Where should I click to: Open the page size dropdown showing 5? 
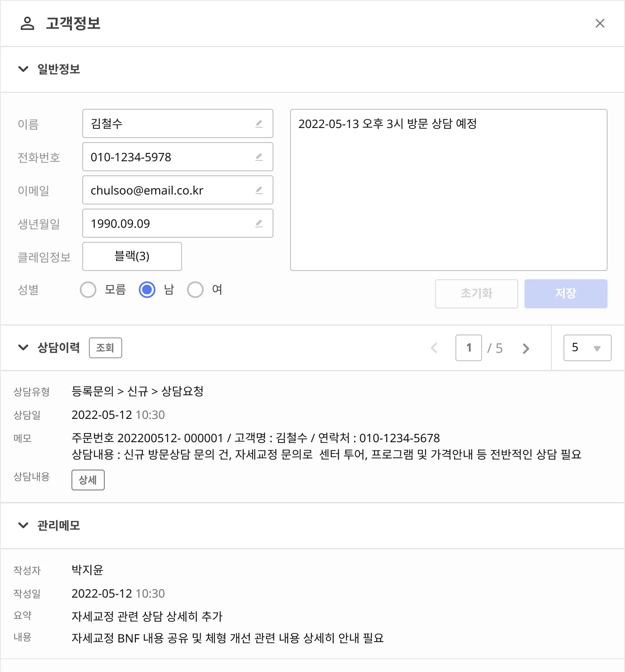click(x=587, y=348)
